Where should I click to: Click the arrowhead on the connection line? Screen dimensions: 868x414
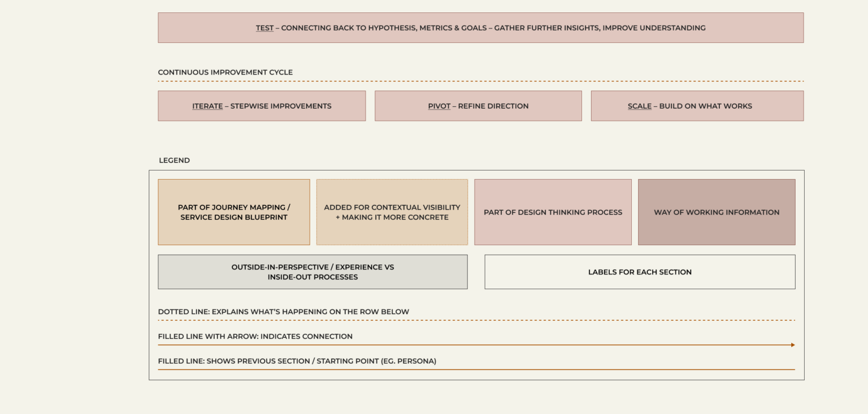tap(793, 345)
